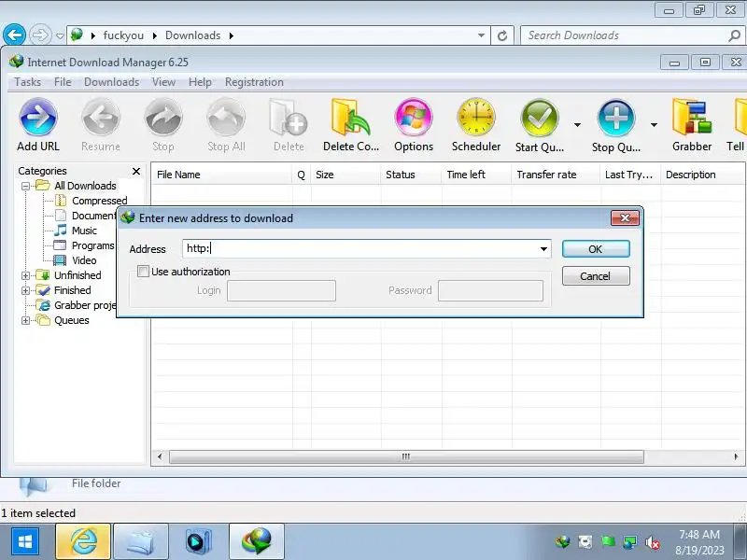The image size is (747, 560).
Task: Click the Stop toolbar icon
Action: tap(162, 118)
